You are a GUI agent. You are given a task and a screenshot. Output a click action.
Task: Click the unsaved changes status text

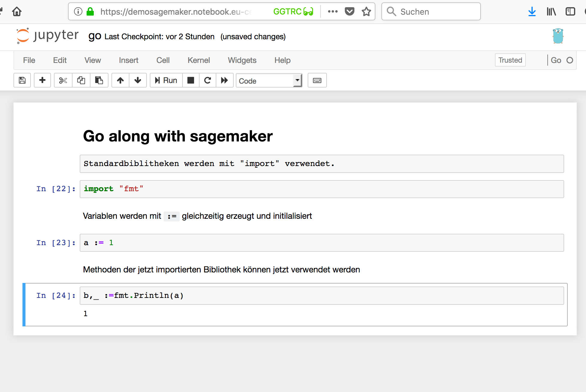[x=253, y=37]
